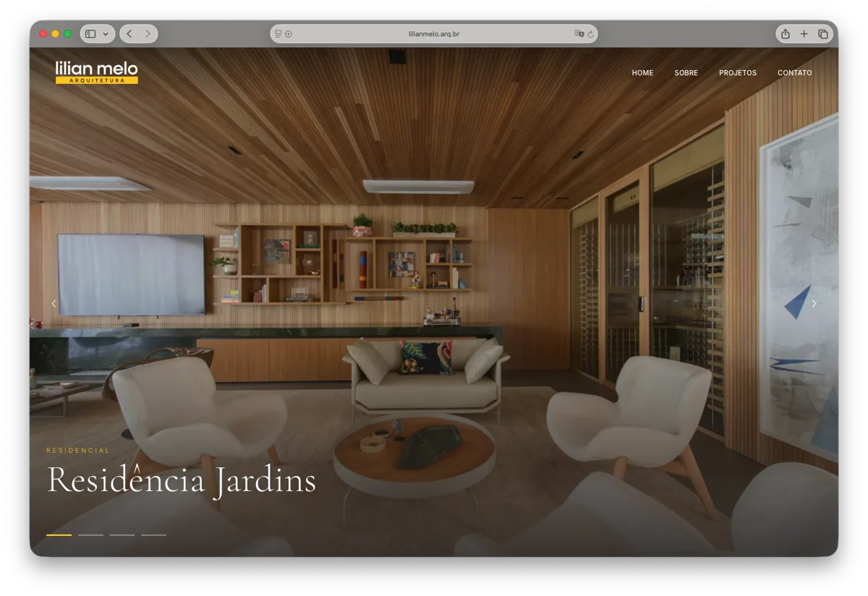The width and height of the screenshot is (868, 596).
Task: Go to next slide with right arrow
Action: click(x=814, y=304)
